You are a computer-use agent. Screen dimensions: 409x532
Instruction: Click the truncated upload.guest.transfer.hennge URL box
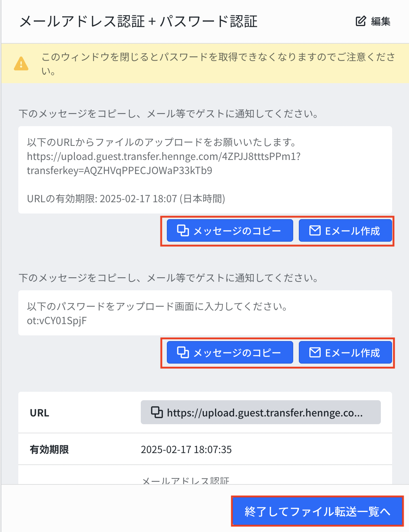click(261, 412)
